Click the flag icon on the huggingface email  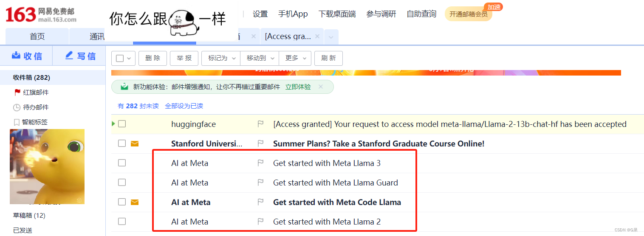[x=260, y=124]
